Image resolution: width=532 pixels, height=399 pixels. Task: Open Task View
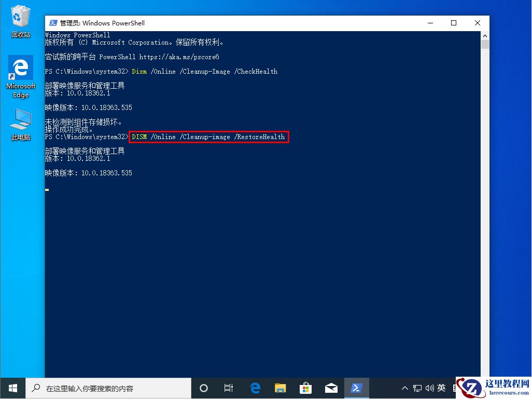229,388
